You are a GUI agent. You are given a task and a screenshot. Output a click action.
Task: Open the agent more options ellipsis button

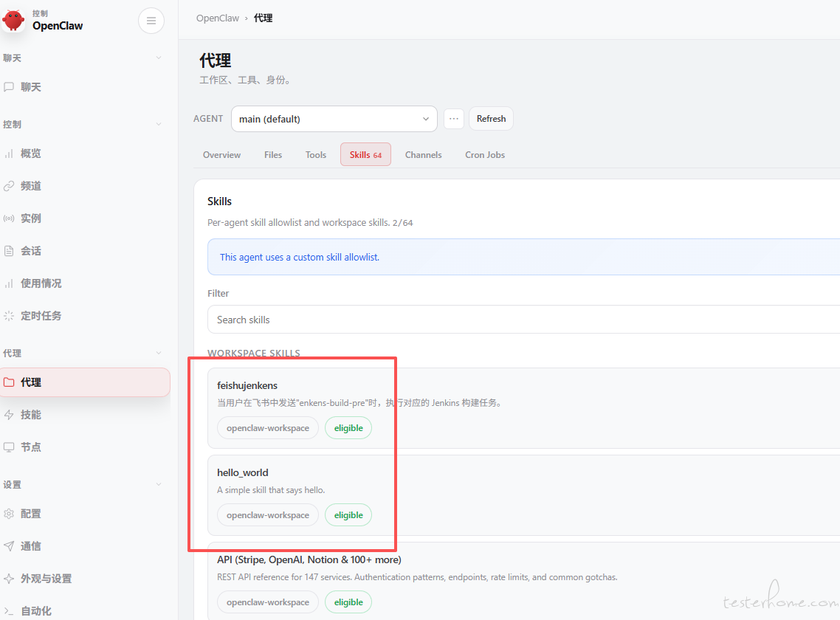tap(453, 119)
